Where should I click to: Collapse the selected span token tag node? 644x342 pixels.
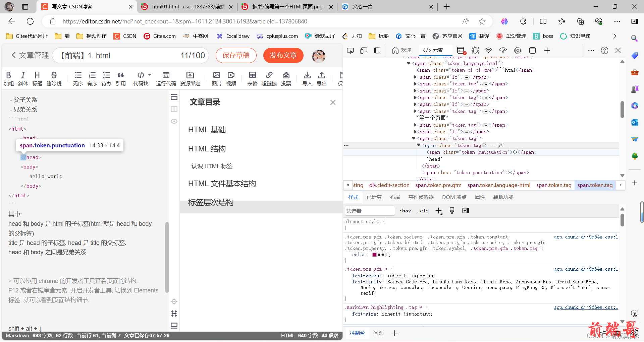(x=419, y=145)
